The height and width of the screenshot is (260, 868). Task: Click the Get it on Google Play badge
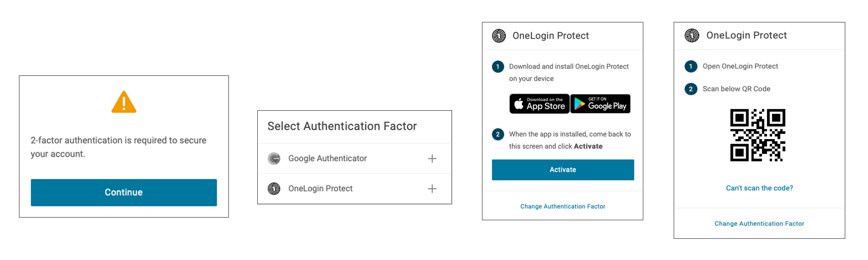tap(600, 103)
